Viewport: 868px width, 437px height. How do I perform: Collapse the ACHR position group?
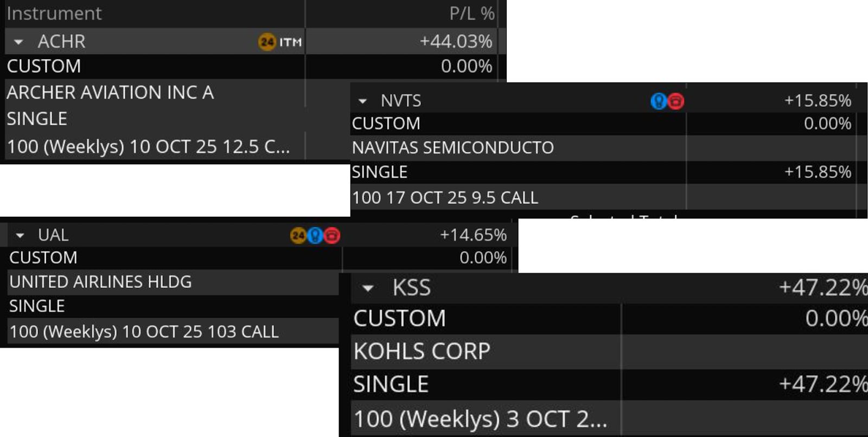[x=18, y=42]
